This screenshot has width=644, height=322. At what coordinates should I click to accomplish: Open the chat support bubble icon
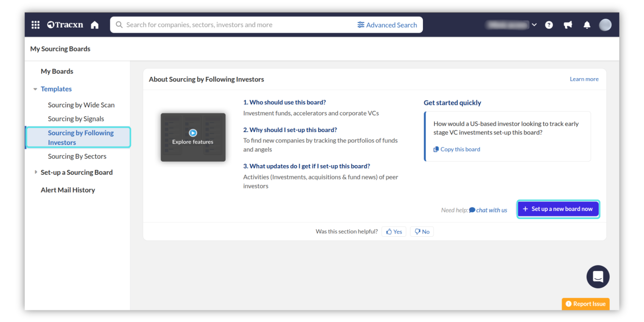click(x=598, y=277)
